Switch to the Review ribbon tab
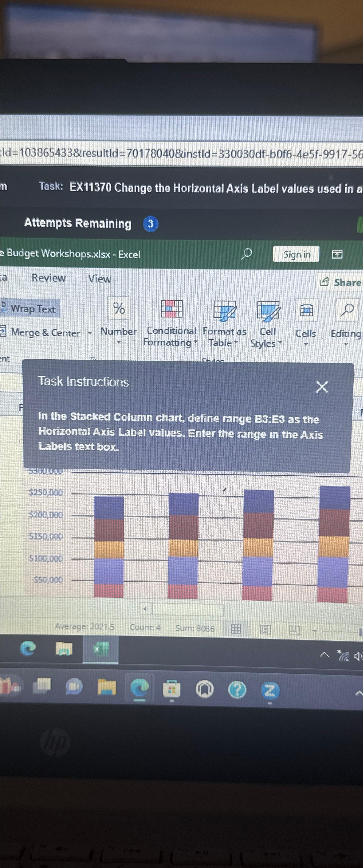Viewport: 363px width, 868px height. coord(48,278)
